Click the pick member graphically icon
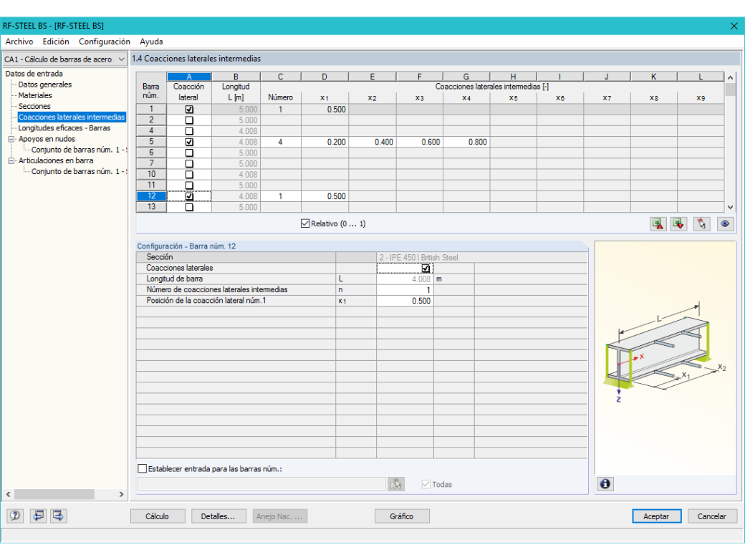This screenshot has width=745, height=560. (x=702, y=223)
